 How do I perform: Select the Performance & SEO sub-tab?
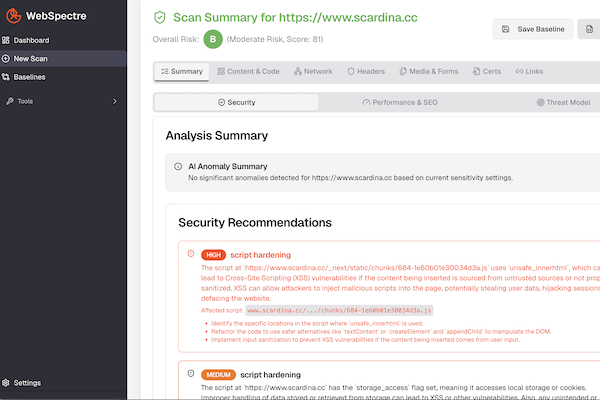(400, 102)
